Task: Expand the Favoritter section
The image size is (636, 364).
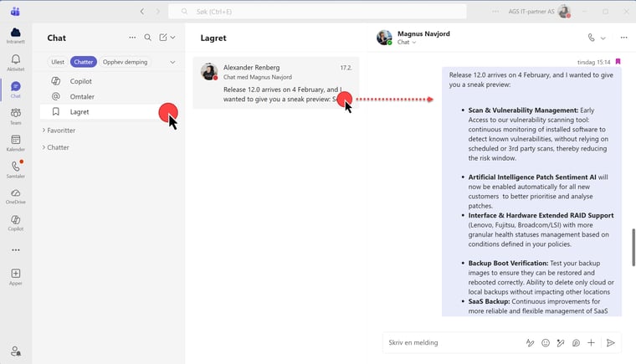Action: tap(60, 131)
